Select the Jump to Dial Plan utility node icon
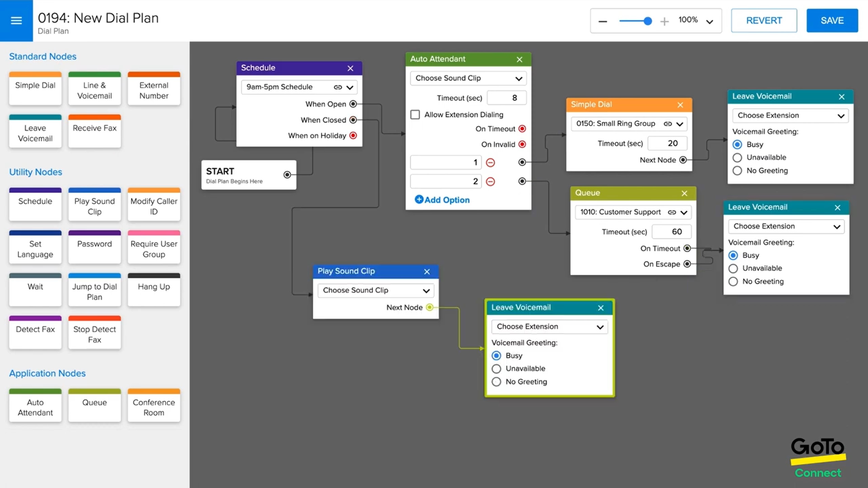Screen dimensions: 868x488 [94, 291]
